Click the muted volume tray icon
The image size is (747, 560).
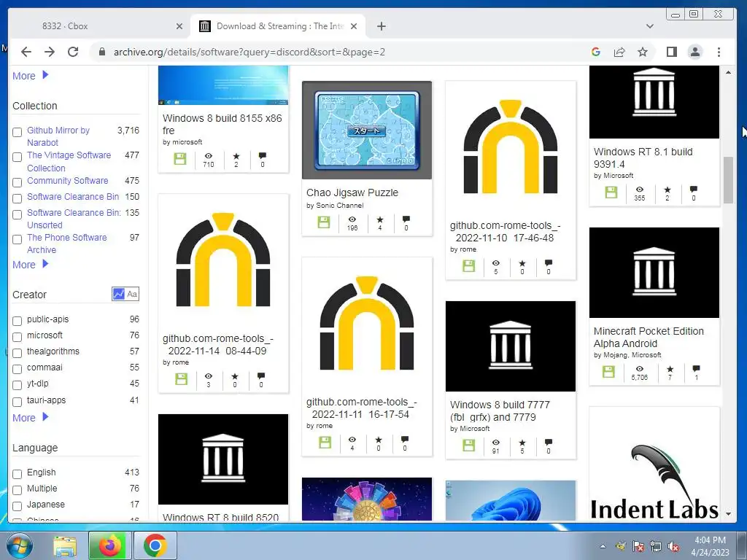click(x=673, y=546)
